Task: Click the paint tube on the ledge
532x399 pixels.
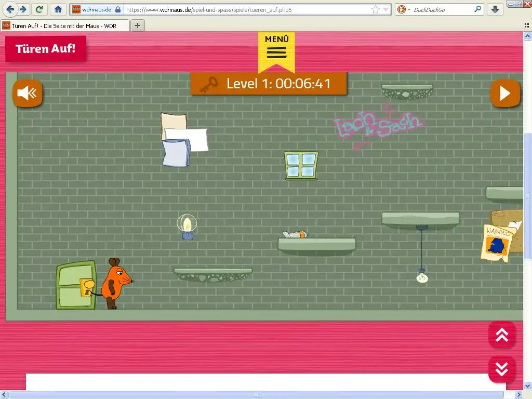Action: click(295, 234)
